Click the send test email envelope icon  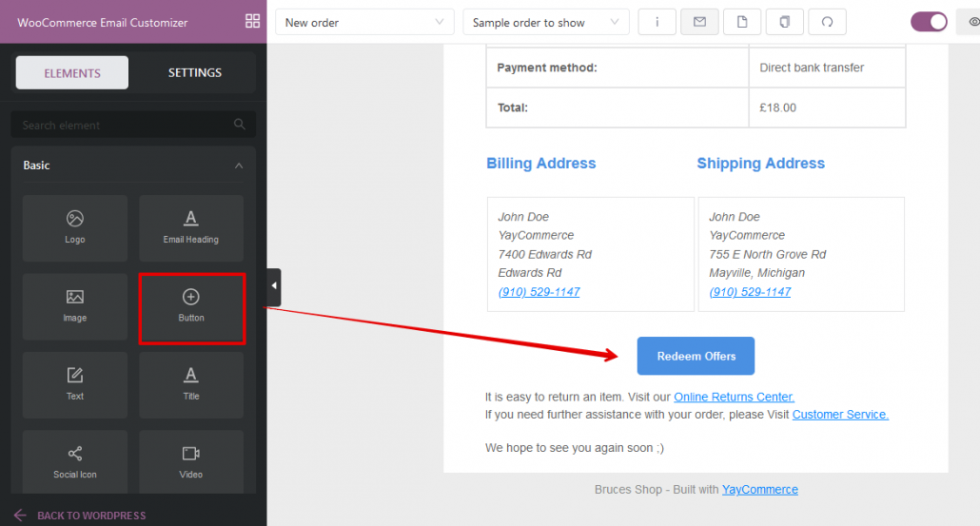699,22
